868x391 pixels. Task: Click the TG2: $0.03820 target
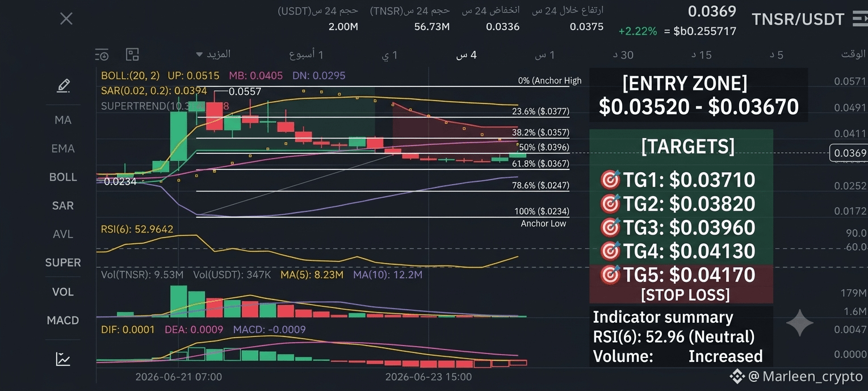click(678, 204)
